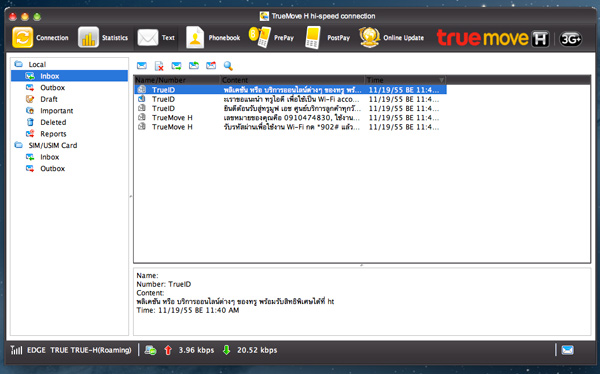Open the Connection section

[x=41, y=38]
